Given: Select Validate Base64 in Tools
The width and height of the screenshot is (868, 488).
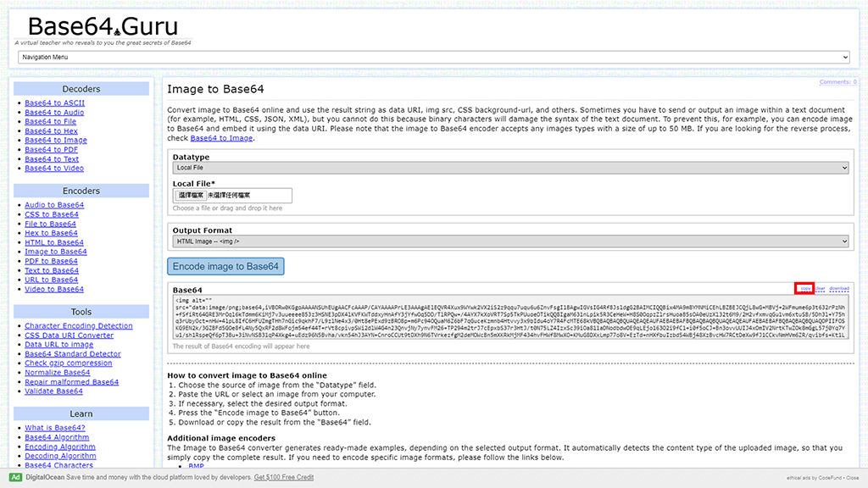Looking at the screenshot, I should pyautogui.click(x=53, y=391).
